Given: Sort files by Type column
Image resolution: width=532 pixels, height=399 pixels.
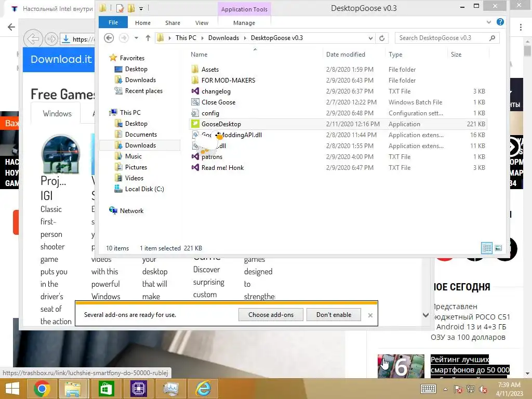Looking at the screenshot, I should 395,54.
